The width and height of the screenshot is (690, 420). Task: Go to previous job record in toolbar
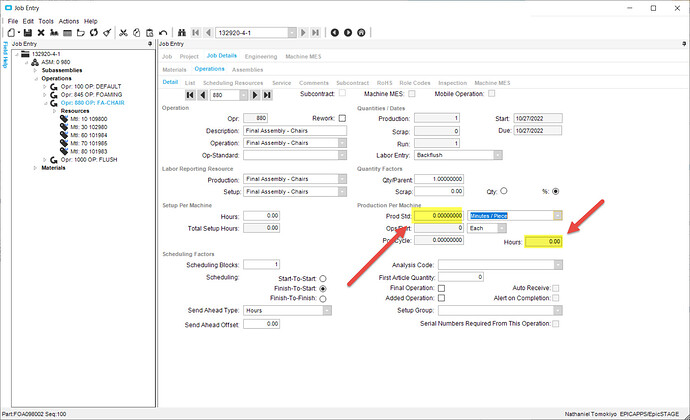208,33
